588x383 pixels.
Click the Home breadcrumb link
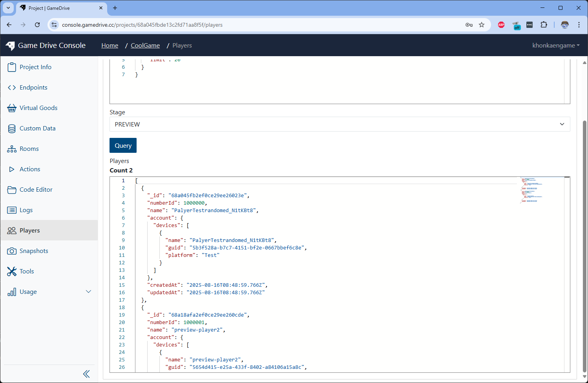click(110, 46)
